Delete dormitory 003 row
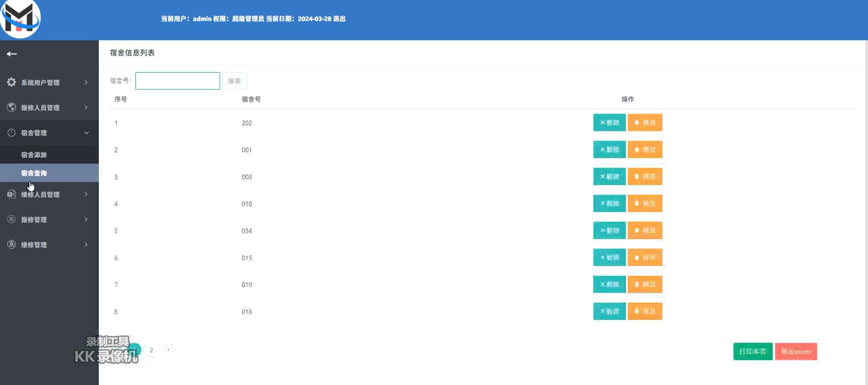This screenshot has width=868, height=385. tap(609, 176)
